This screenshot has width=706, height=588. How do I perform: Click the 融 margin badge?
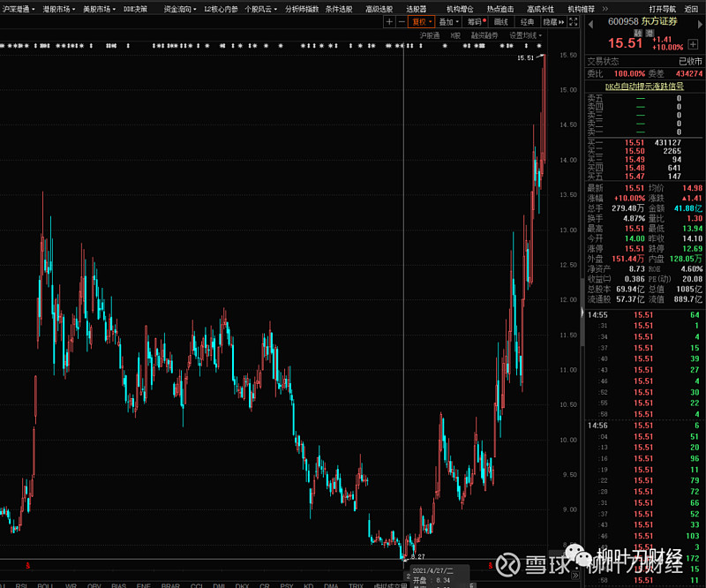(637, 34)
